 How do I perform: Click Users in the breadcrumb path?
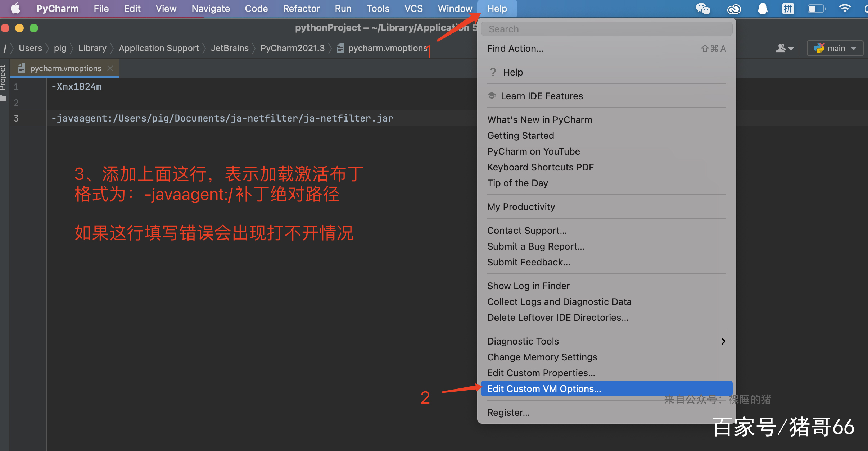pos(30,48)
